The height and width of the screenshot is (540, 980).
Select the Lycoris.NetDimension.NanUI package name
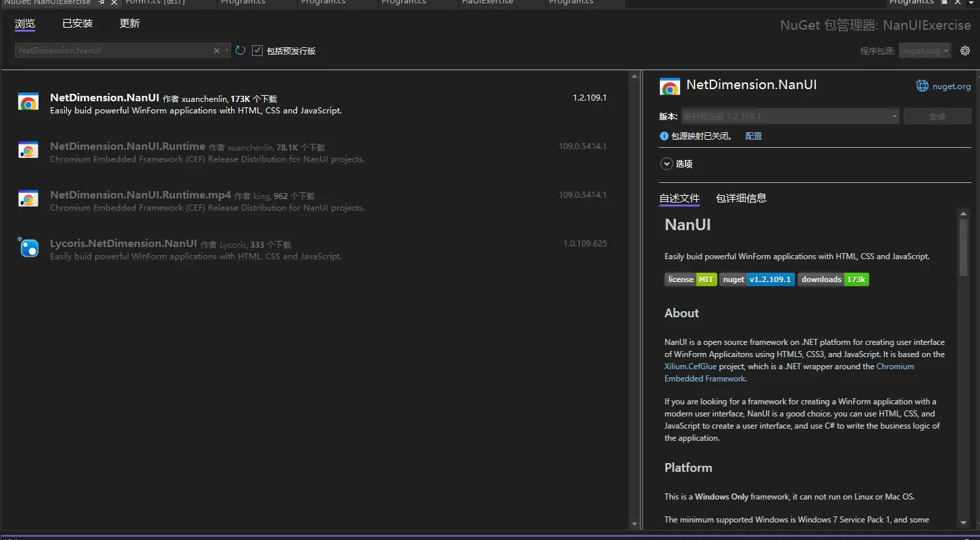124,244
